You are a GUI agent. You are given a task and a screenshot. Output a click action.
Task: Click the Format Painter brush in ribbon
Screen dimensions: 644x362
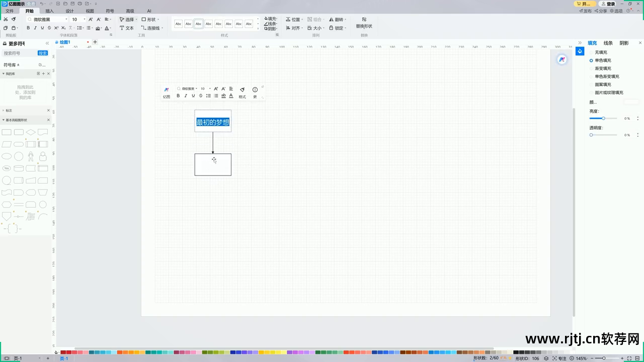[x=14, y=19]
